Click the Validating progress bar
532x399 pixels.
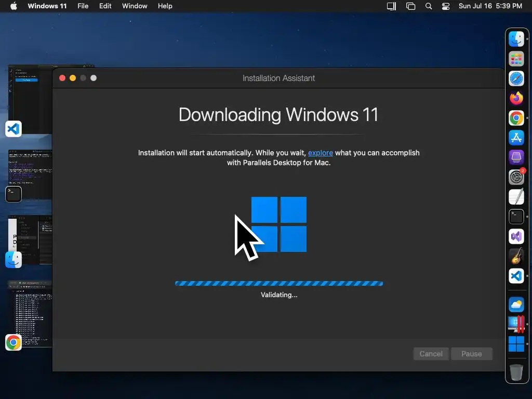279,284
